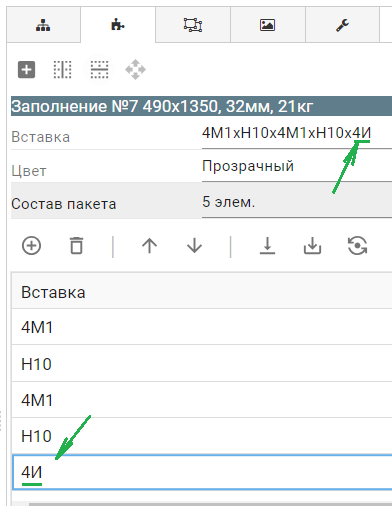The image size is (392, 506).
Task: Switch to the puzzle piece tab
Action: [x=118, y=25]
